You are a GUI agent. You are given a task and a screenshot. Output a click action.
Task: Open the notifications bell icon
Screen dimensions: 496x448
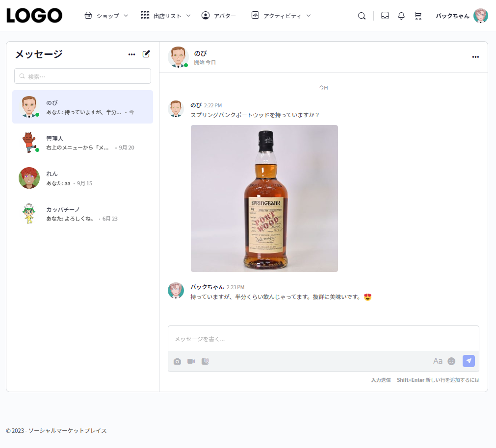pyautogui.click(x=401, y=16)
